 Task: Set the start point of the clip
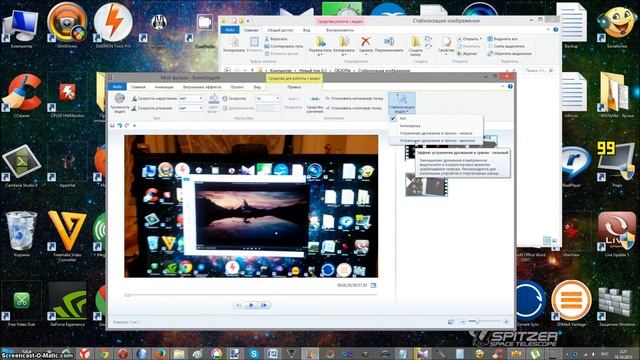pos(355,98)
